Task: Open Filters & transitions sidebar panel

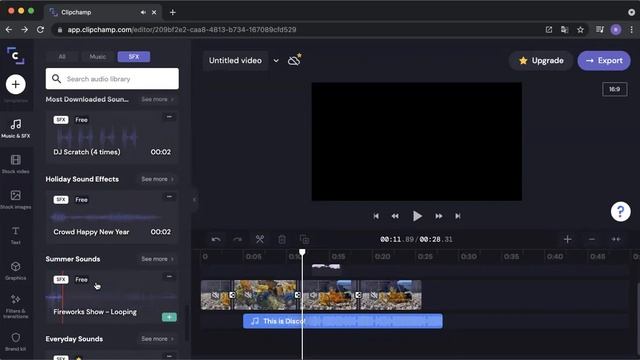Action: pos(16,306)
